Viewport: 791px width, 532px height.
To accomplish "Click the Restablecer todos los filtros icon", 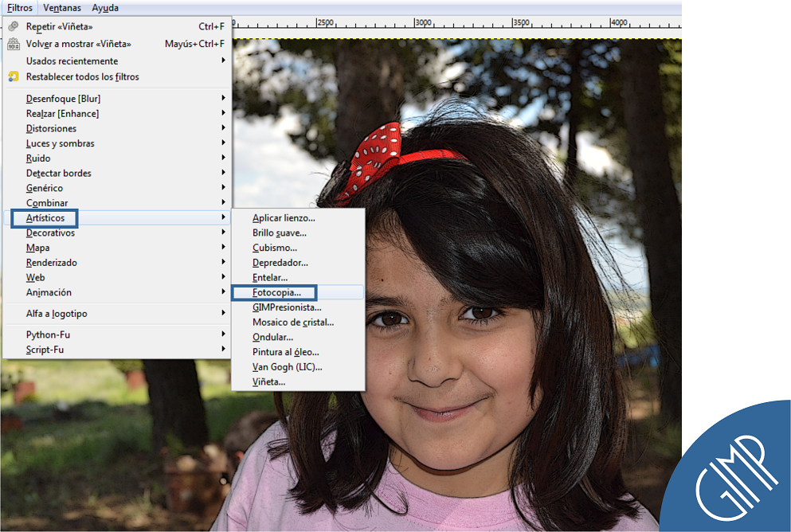I will pos(14,76).
